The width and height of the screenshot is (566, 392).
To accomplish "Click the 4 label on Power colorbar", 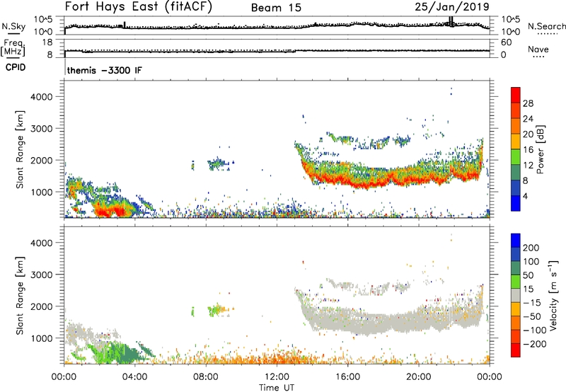I will (x=525, y=196).
